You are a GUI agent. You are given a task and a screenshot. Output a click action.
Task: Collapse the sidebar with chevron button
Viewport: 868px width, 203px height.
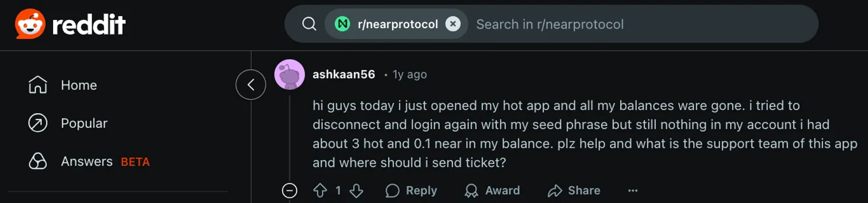[251, 84]
